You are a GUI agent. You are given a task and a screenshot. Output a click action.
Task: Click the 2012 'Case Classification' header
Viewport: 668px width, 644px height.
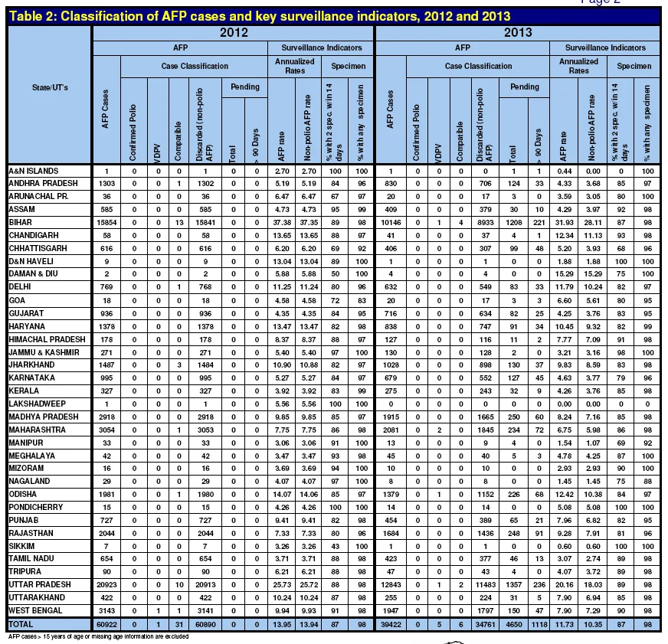[x=195, y=66]
